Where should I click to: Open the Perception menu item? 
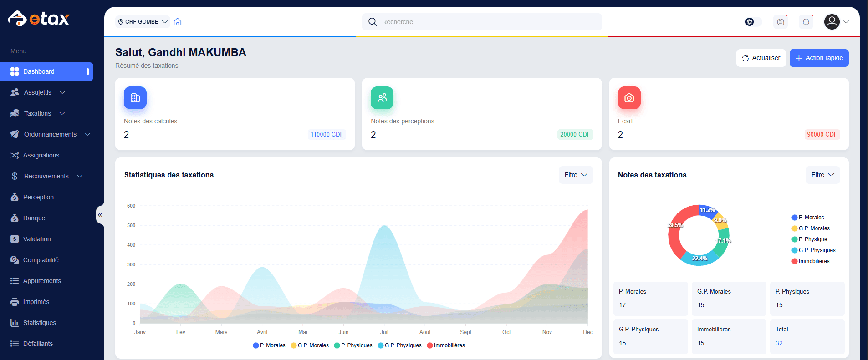pyautogui.click(x=38, y=197)
